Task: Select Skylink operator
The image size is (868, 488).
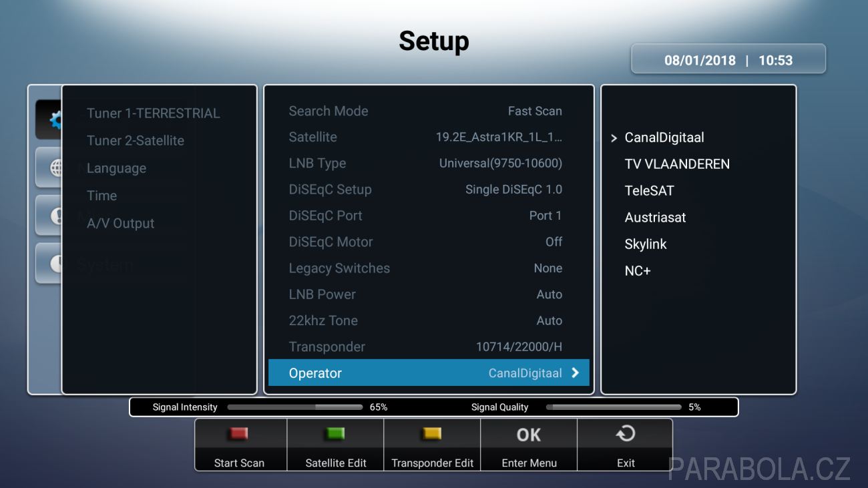Action: click(645, 244)
